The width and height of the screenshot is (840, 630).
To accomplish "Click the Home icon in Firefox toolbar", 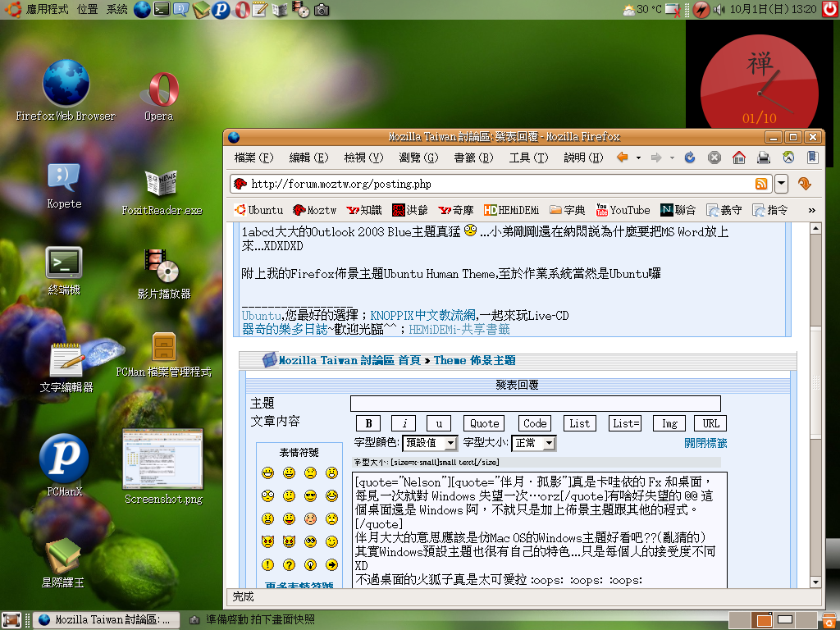I will 738,157.
